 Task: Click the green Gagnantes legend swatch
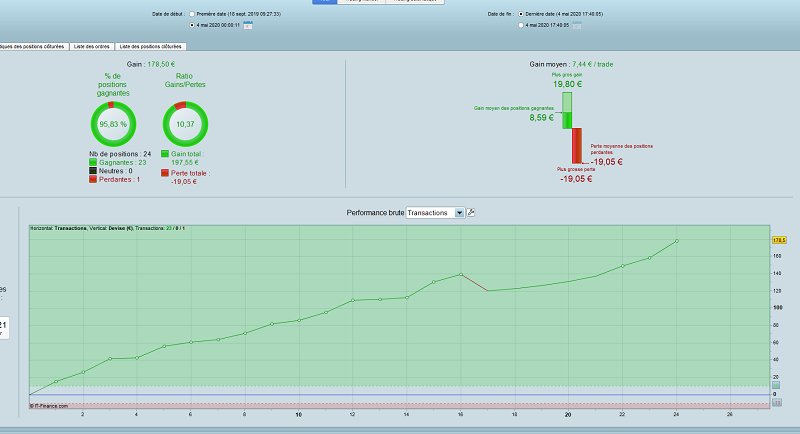coord(93,162)
